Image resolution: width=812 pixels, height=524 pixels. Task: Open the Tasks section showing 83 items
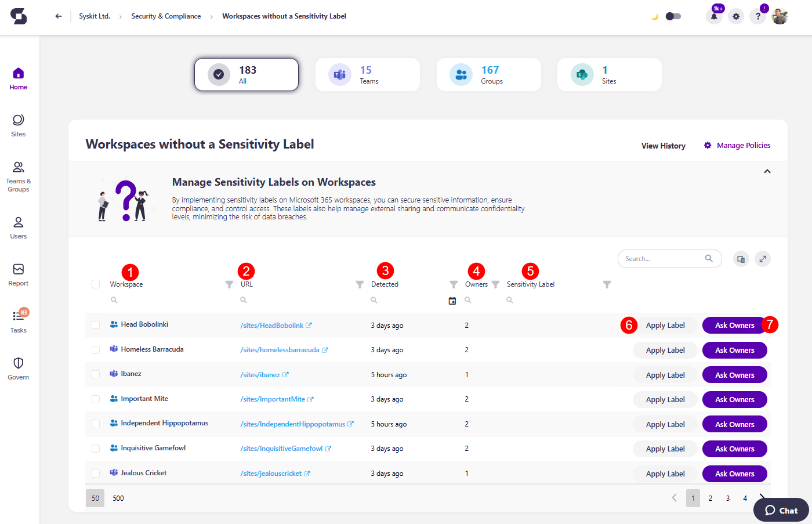[x=18, y=320]
